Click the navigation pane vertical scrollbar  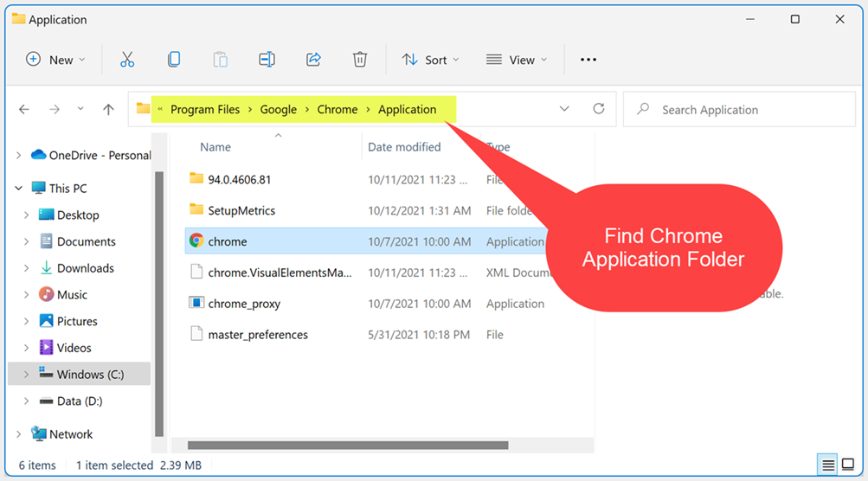(x=159, y=304)
